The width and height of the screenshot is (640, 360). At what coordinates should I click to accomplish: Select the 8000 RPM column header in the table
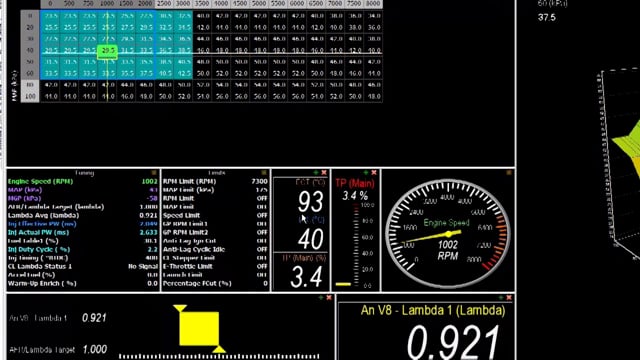click(373, 4)
